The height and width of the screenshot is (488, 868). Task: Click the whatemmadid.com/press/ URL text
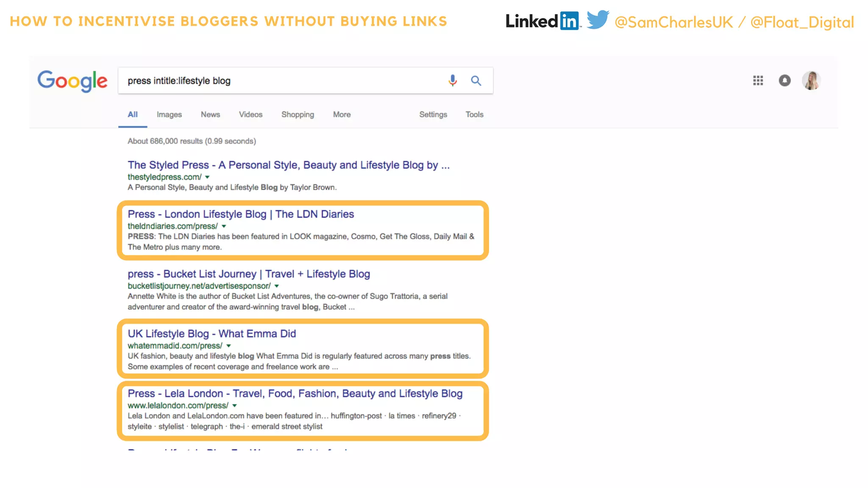(x=175, y=346)
